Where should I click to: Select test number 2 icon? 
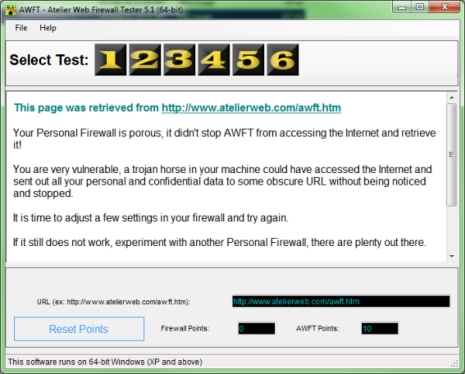point(145,60)
